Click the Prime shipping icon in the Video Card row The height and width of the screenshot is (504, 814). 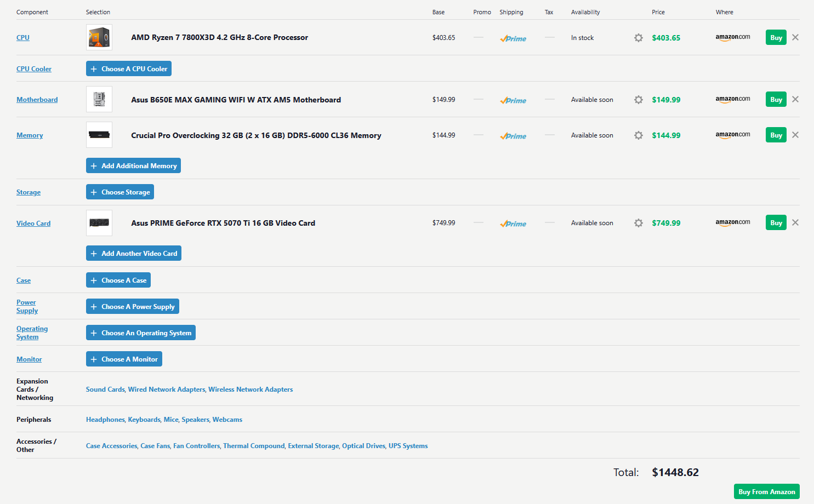[x=513, y=224]
